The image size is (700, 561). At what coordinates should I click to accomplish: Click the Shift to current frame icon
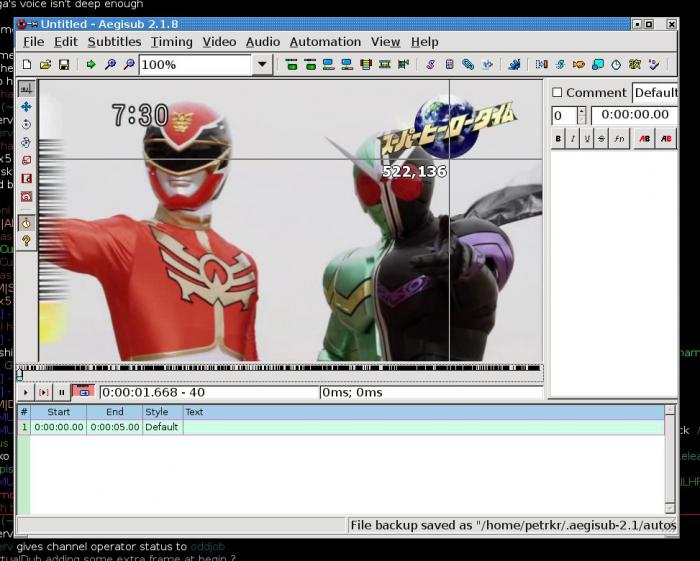[x=404, y=65]
